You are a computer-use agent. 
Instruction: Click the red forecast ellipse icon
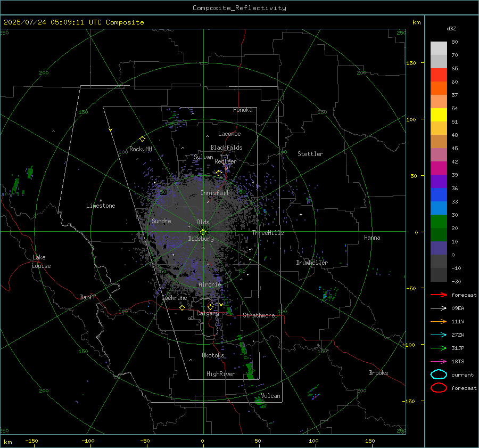point(439,388)
